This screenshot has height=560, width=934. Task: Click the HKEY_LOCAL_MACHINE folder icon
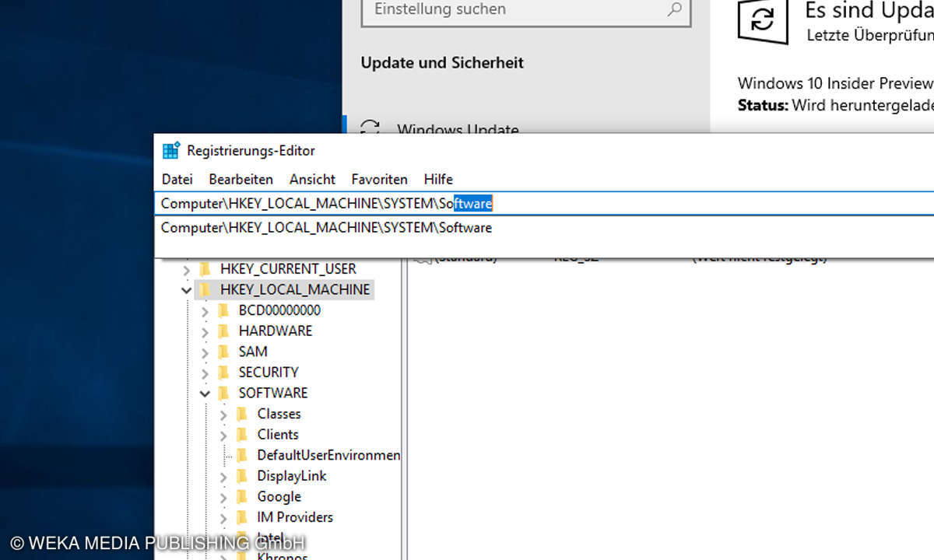tap(205, 290)
